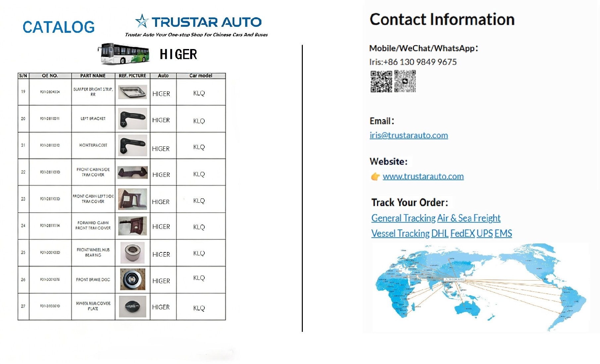Viewport: 600px width, 364px height.
Task: Open General Tracking Air & Sea Freight link
Action: click(x=436, y=218)
